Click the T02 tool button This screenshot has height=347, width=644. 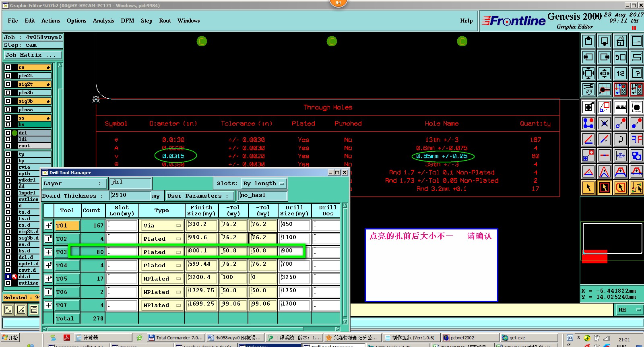pos(67,239)
